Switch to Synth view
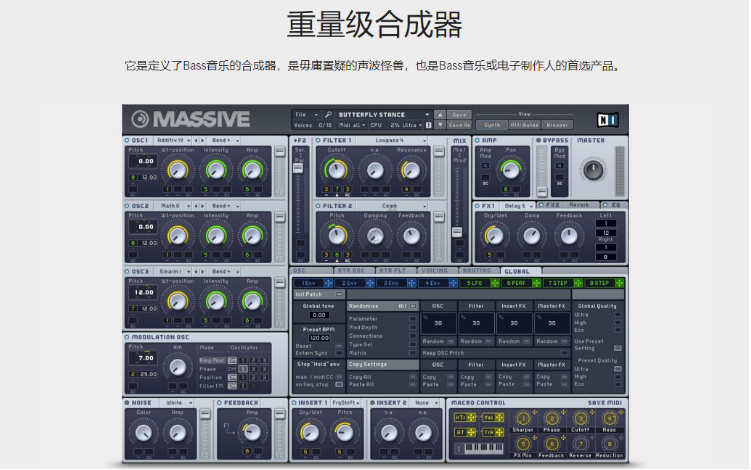 pyautogui.click(x=492, y=125)
